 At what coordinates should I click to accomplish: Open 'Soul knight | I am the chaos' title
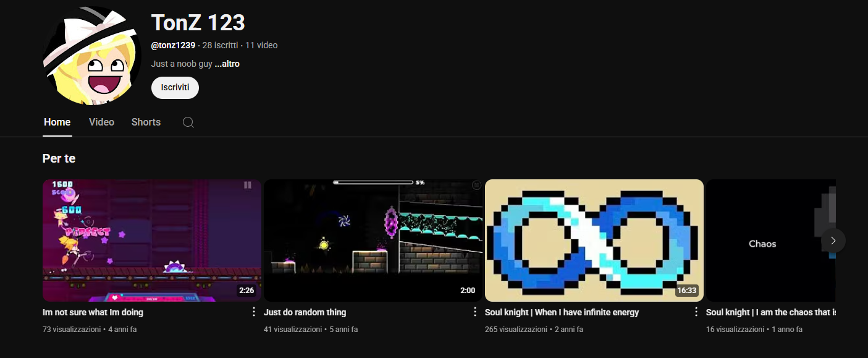pos(770,312)
